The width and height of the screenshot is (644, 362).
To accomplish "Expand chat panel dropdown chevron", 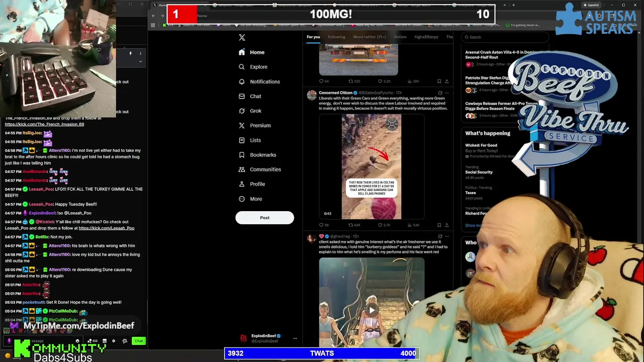I will (140, 61).
